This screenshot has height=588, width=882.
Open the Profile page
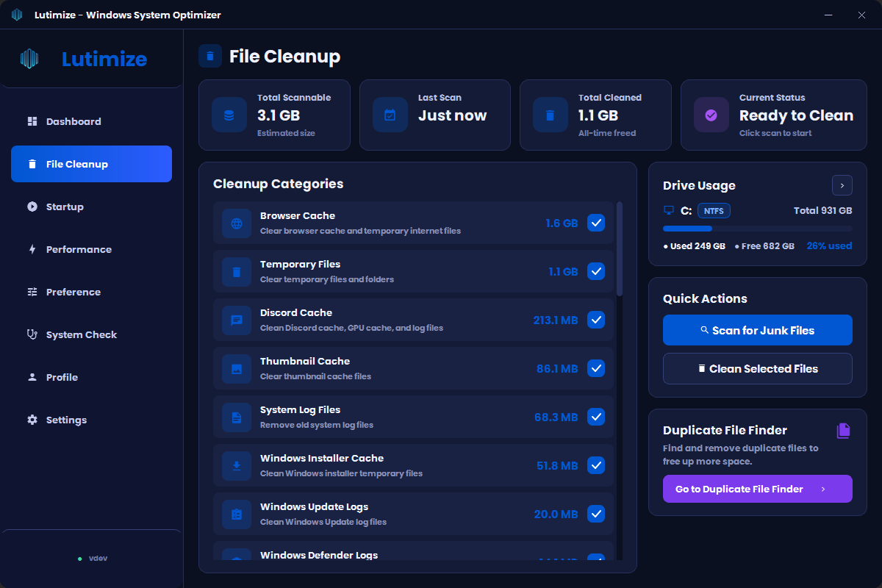tap(91, 377)
